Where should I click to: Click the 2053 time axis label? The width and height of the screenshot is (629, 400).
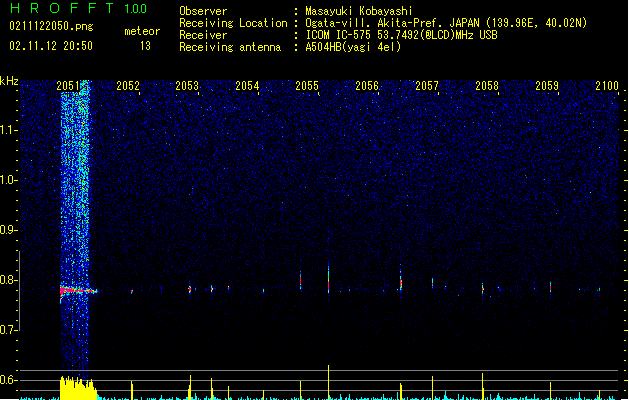point(187,86)
